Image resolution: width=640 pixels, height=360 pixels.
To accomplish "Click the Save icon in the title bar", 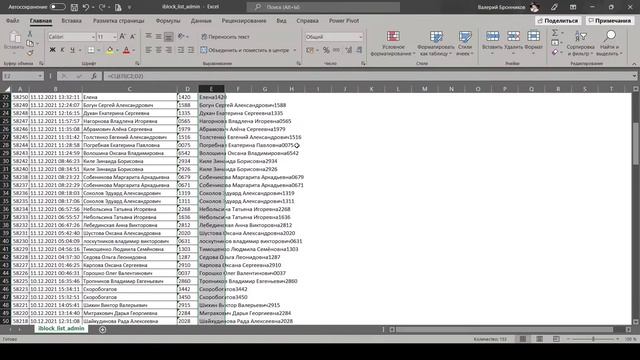I will (x=74, y=7).
